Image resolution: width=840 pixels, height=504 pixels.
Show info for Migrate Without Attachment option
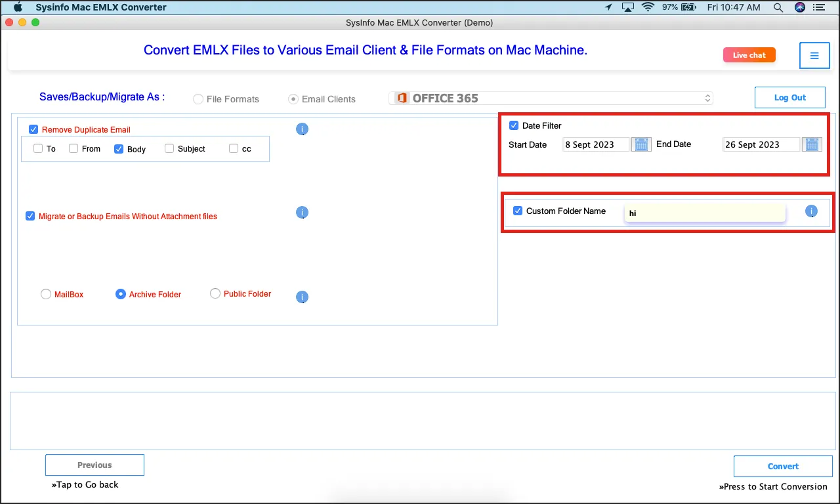click(302, 213)
